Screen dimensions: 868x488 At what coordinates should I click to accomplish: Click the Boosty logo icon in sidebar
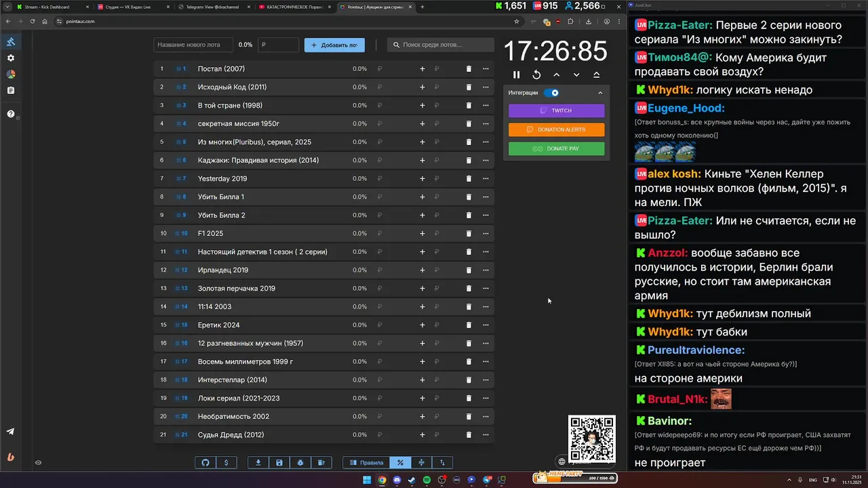pos(11,457)
